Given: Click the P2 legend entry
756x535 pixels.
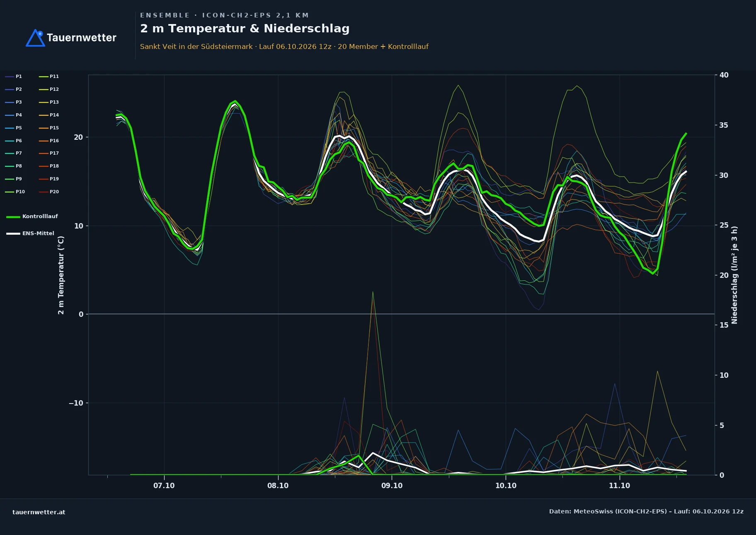Looking at the screenshot, I should tap(14, 89).
